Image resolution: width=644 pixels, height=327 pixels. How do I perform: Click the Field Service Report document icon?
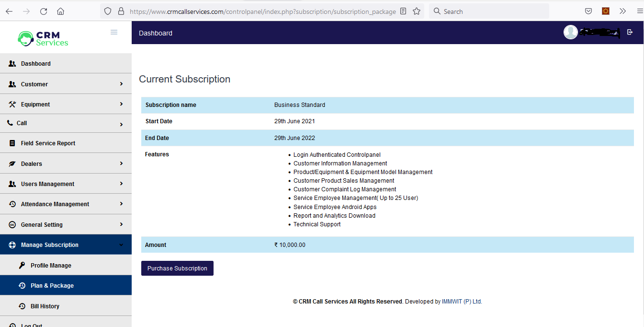click(x=12, y=143)
